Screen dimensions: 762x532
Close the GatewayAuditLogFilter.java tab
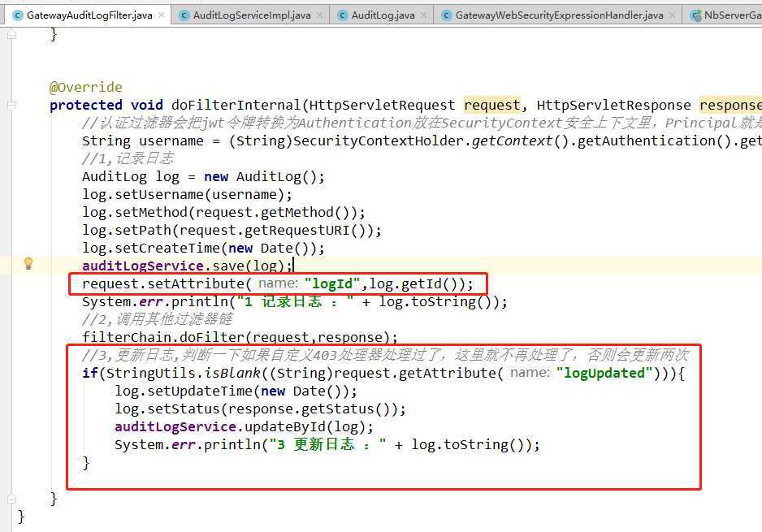(x=162, y=15)
